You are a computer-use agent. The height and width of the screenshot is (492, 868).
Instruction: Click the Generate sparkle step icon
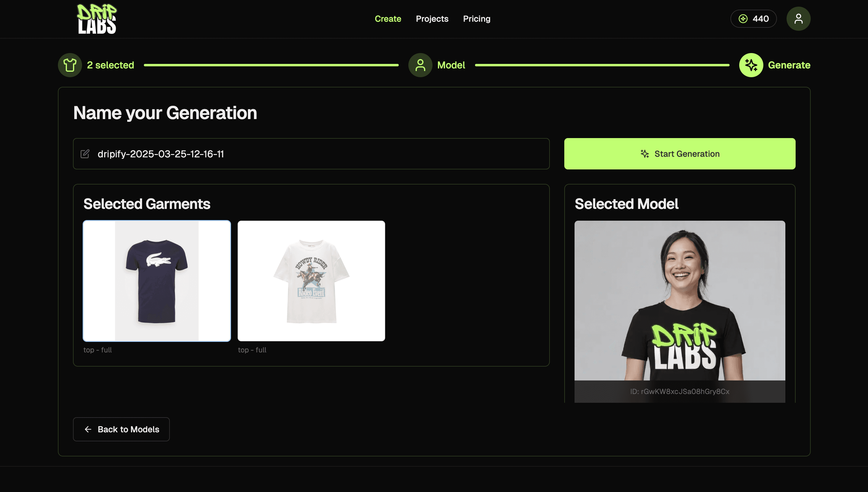coord(751,65)
